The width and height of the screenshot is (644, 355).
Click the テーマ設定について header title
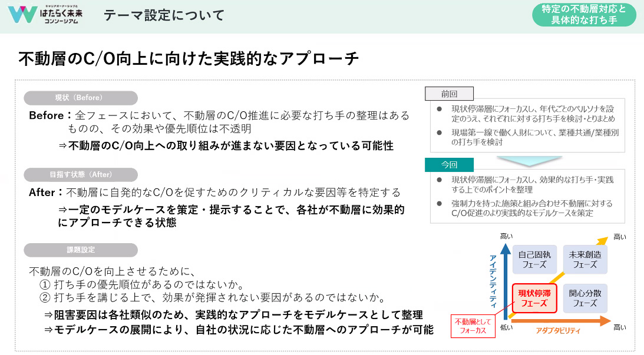pyautogui.click(x=164, y=15)
